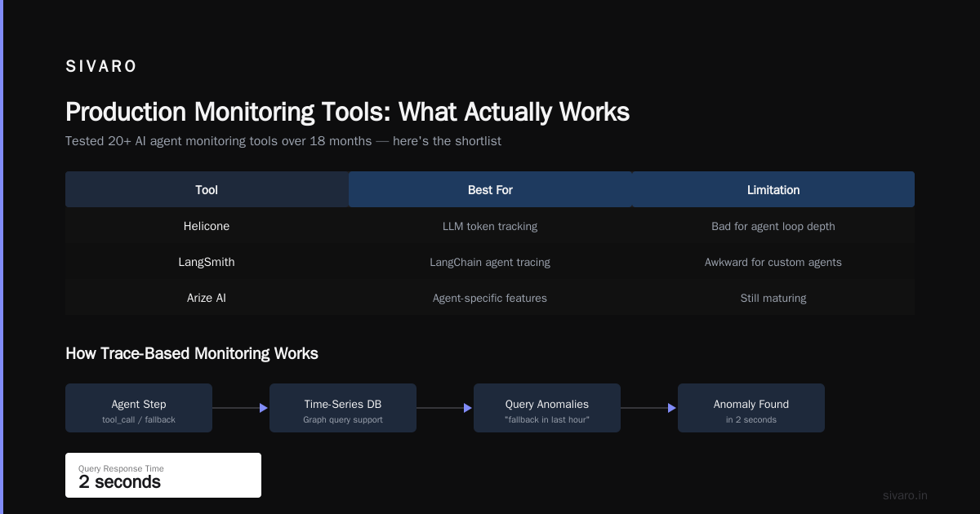
Task: Click the Agent Step flow box
Action: [x=139, y=408]
